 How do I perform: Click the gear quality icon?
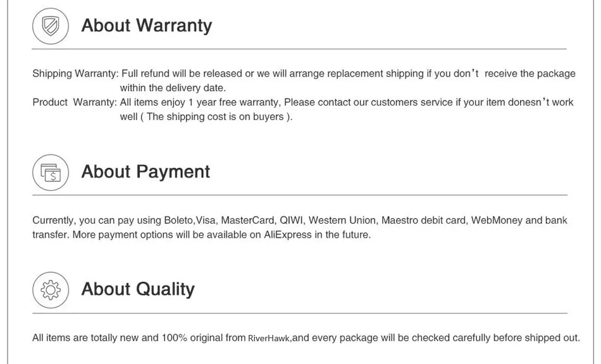[x=51, y=290]
